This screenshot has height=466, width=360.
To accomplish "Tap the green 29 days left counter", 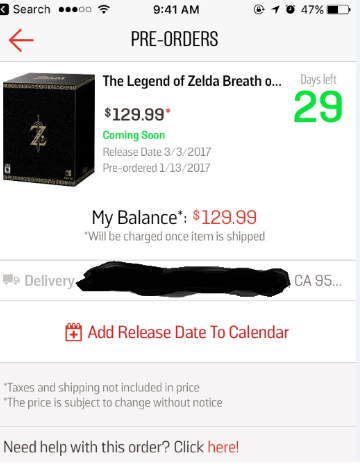I will coord(318,107).
